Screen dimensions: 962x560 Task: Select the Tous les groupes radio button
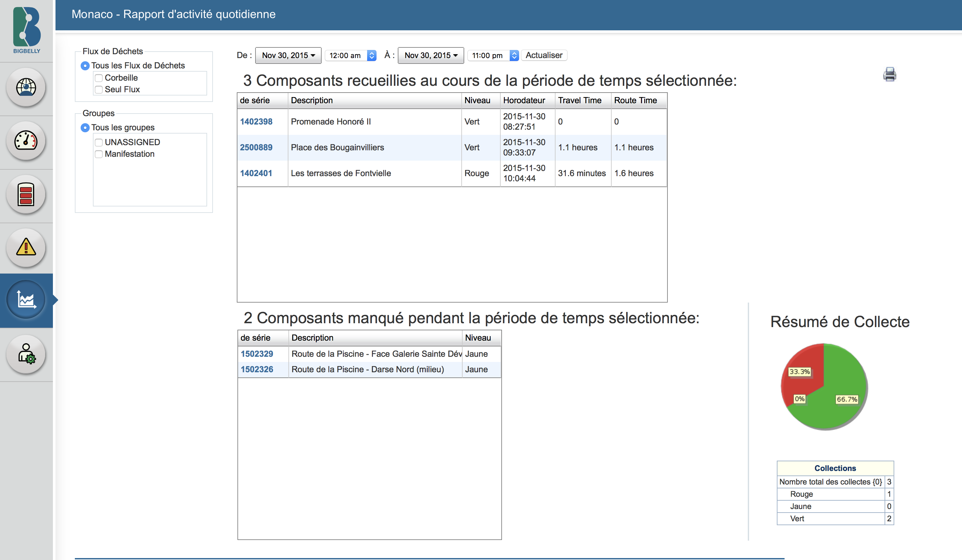(85, 127)
